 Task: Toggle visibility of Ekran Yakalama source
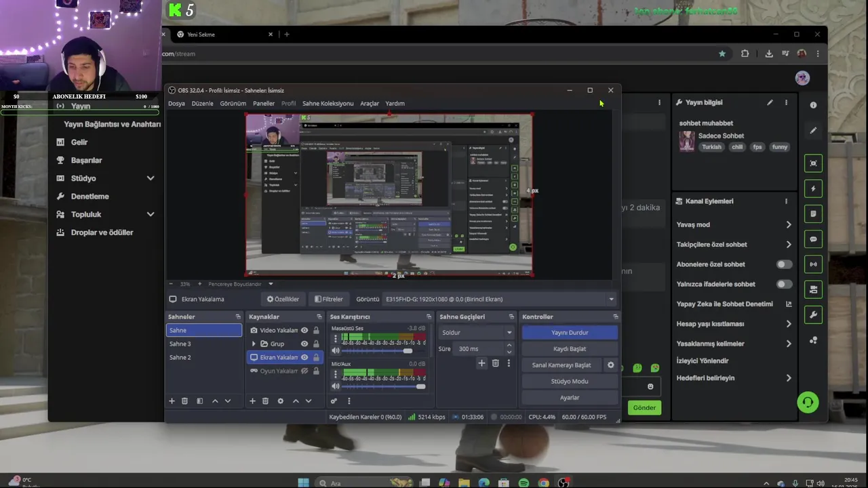click(x=304, y=357)
